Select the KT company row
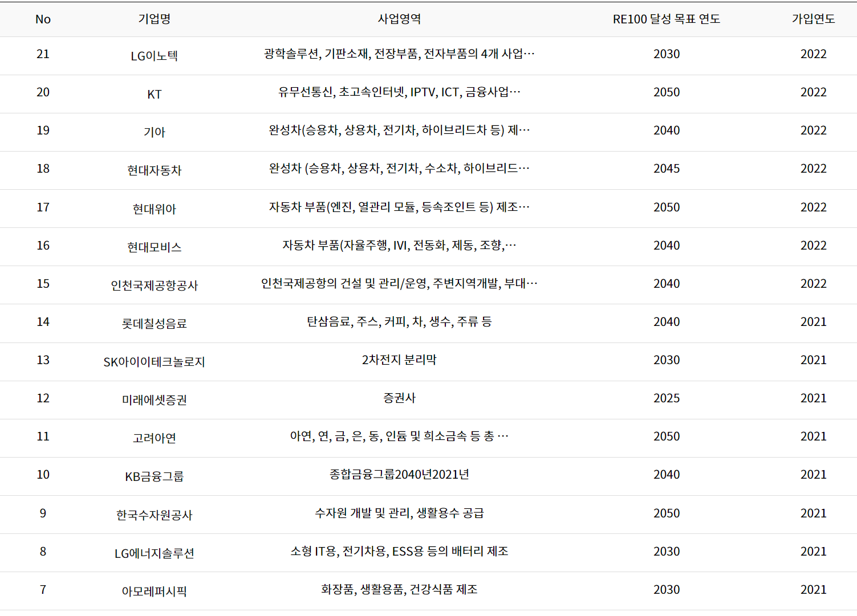The width and height of the screenshot is (857, 616). tap(428, 94)
